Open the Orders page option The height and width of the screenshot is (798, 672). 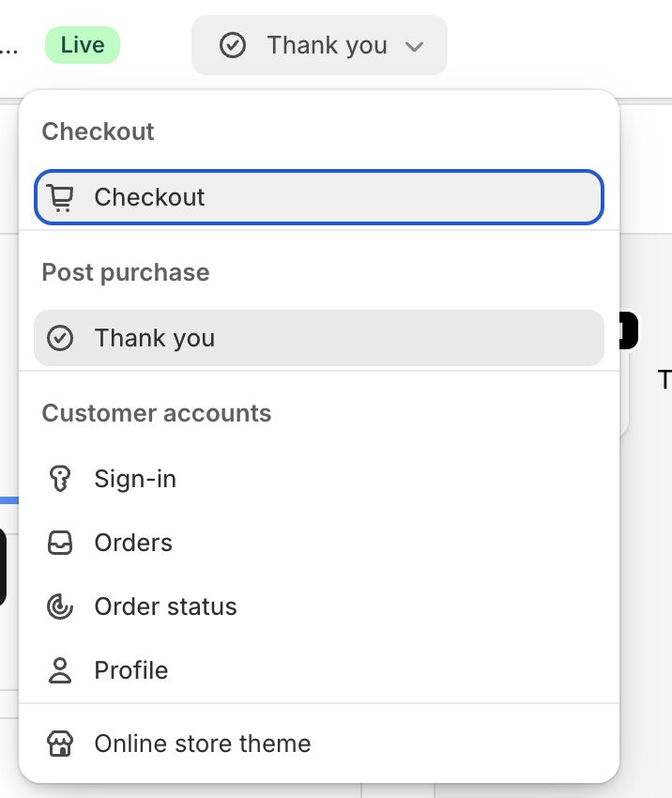click(x=319, y=543)
